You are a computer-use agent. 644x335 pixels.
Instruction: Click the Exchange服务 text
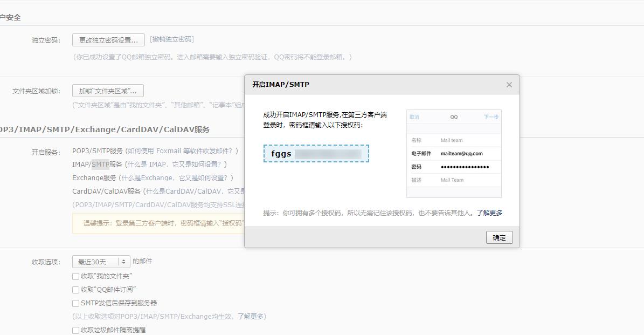[94, 178]
